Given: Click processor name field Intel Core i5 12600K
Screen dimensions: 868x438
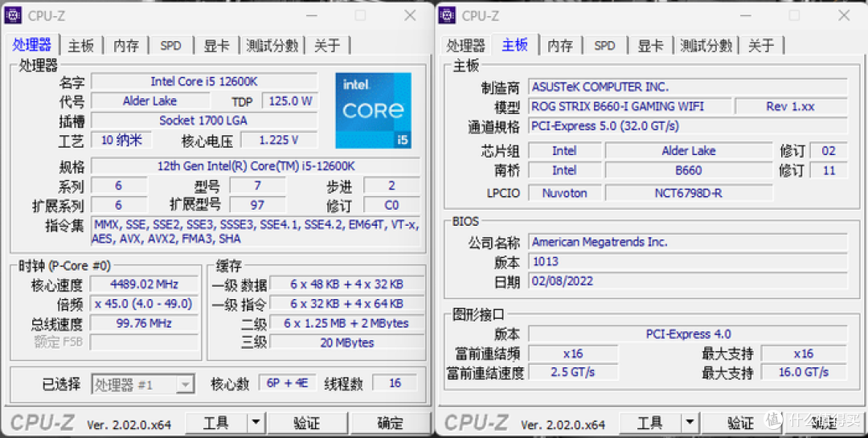Looking at the screenshot, I should [x=204, y=81].
